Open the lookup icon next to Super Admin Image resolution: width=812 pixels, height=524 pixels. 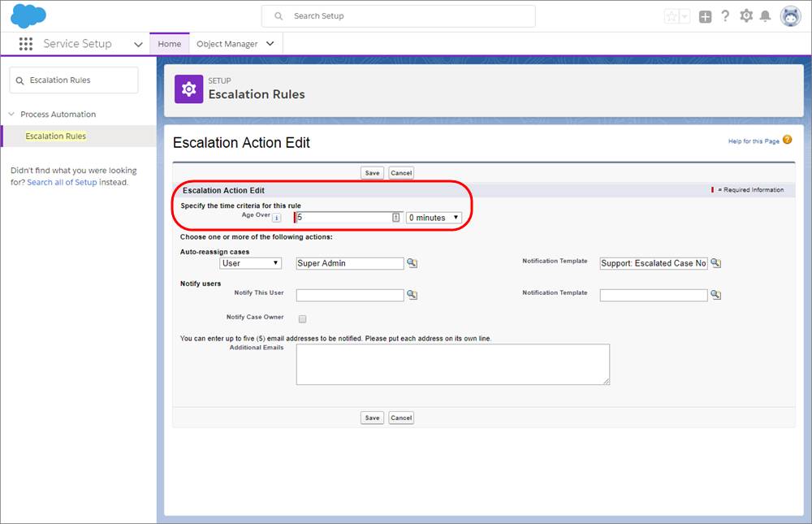tap(412, 263)
